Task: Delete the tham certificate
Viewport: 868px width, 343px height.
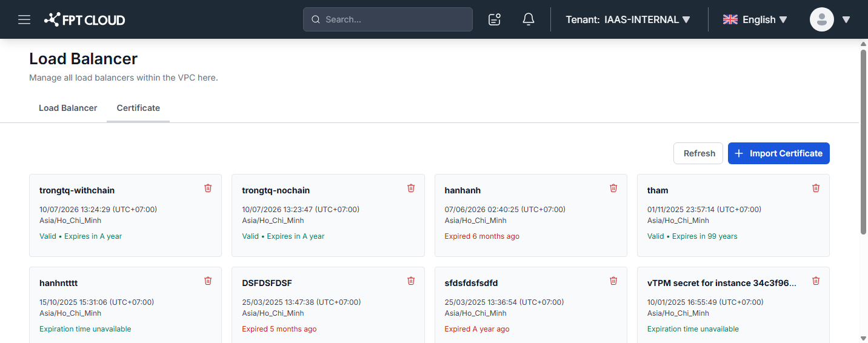Action: point(816,188)
